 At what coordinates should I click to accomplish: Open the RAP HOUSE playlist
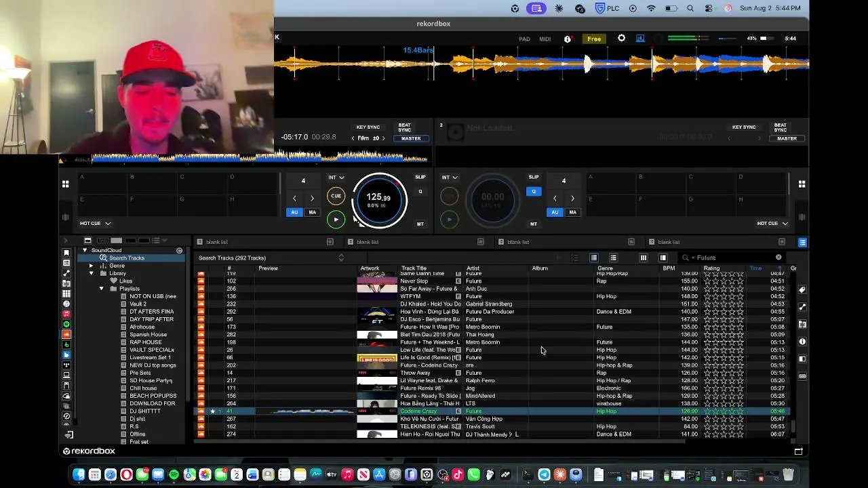146,342
